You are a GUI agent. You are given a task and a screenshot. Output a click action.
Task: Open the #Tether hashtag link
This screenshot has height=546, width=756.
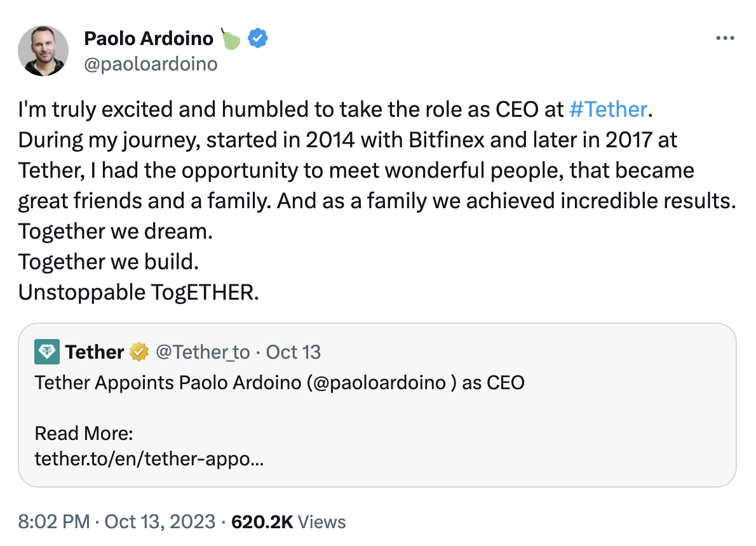click(x=608, y=110)
